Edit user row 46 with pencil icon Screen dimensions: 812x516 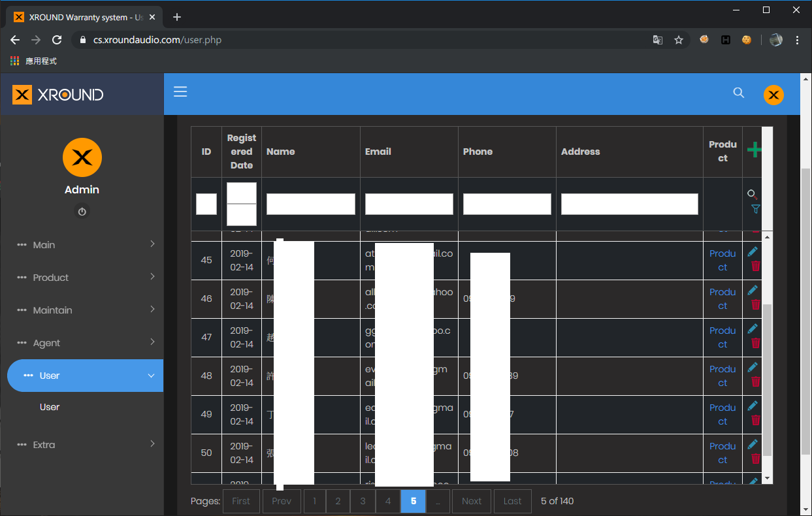(x=753, y=290)
